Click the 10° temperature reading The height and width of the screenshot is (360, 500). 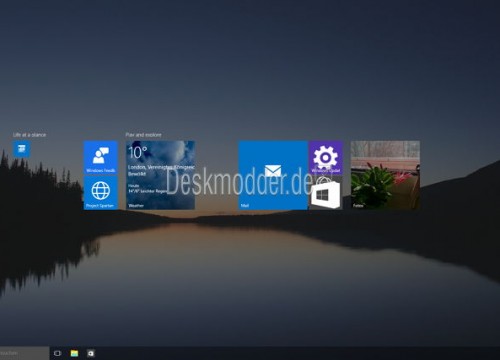(138, 153)
